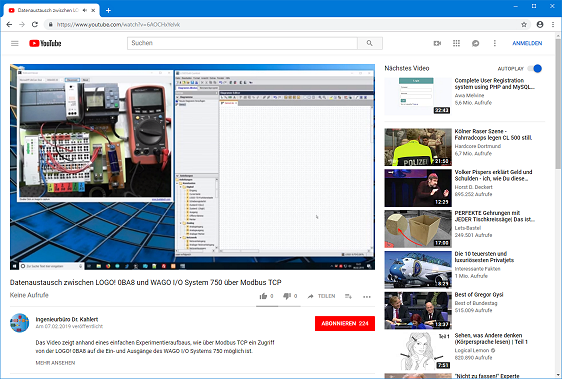This screenshot has width=562, height=379.
Task: Open more actions ellipsis under video
Action: pyautogui.click(x=367, y=297)
